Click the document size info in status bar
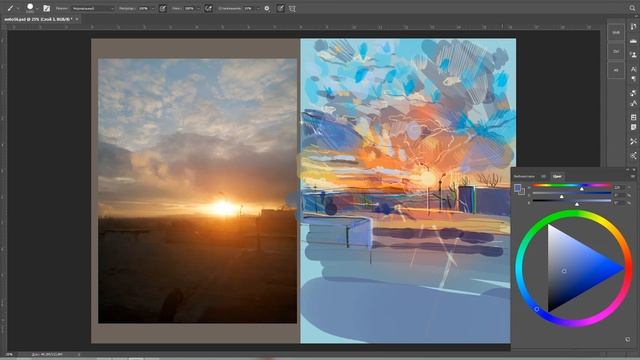The height and width of the screenshot is (360, 640). click(47, 354)
